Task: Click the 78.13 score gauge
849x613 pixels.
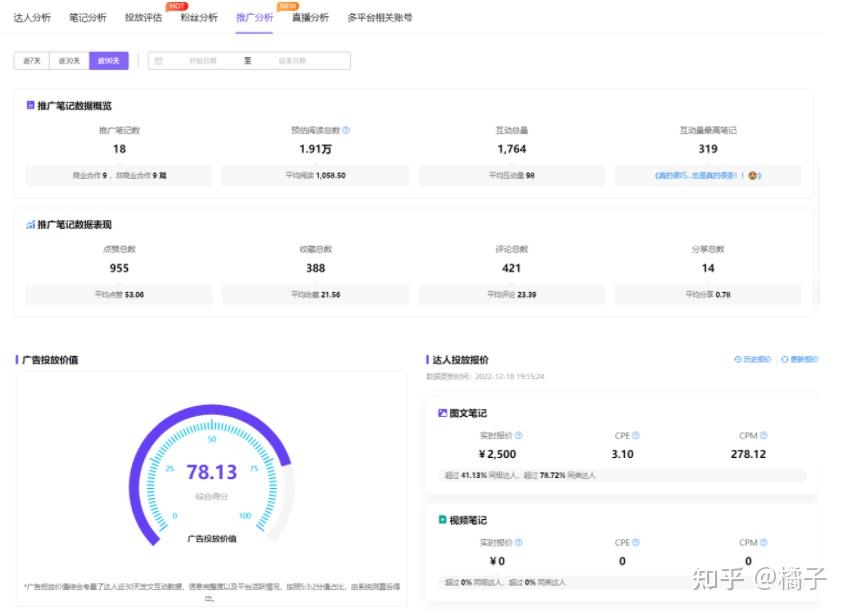Action: (212, 475)
